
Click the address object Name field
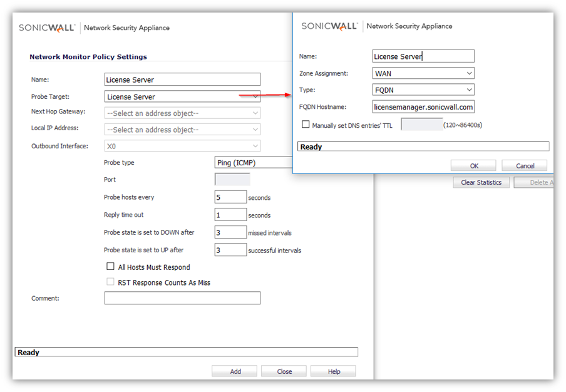[x=423, y=56]
